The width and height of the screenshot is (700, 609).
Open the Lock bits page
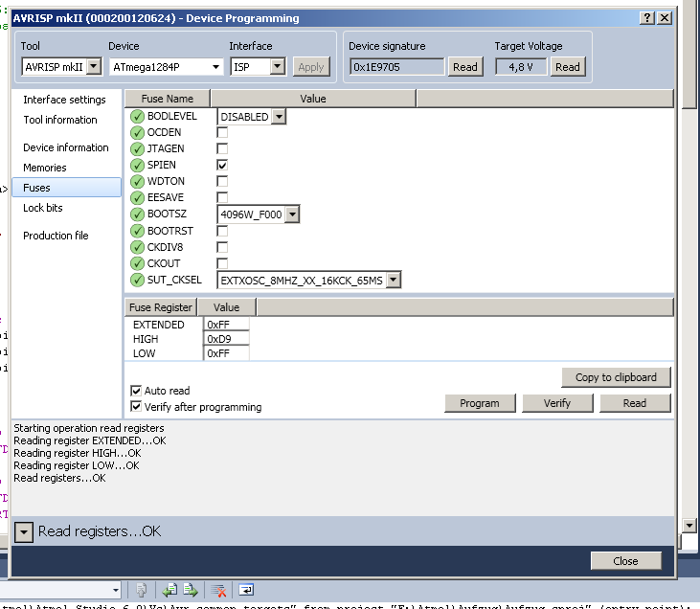click(43, 208)
